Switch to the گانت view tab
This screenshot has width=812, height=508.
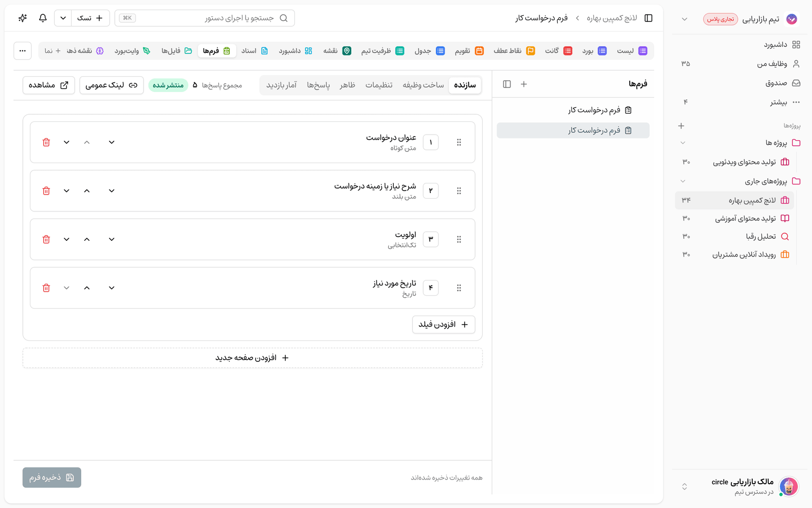coord(558,51)
